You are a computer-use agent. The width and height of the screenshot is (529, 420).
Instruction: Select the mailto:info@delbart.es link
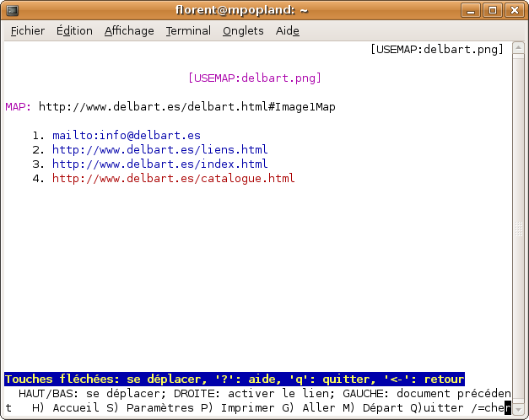click(127, 135)
